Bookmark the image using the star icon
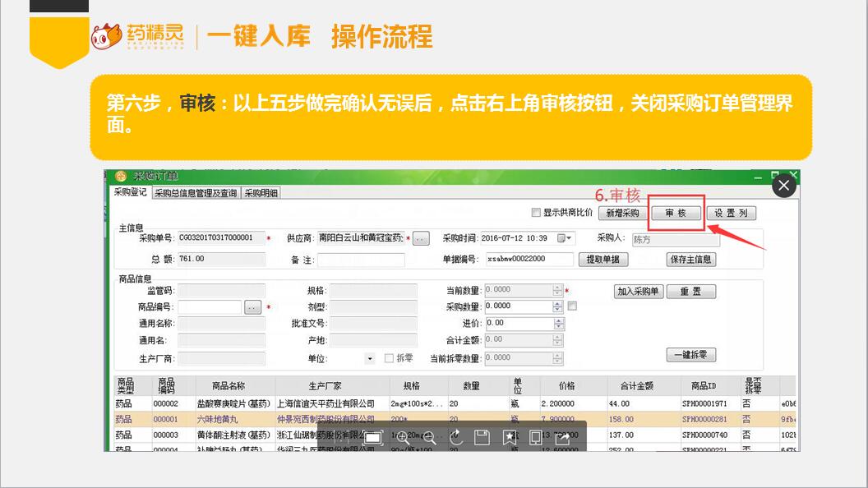The width and height of the screenshot is (868, 488). point(510,438)
